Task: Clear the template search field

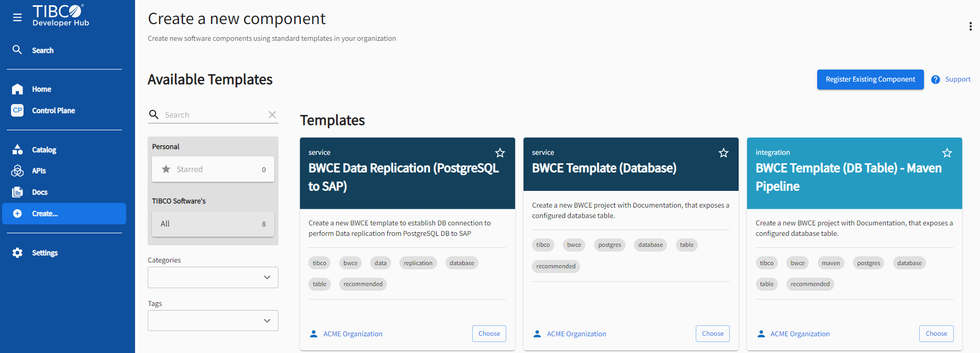Action: click(x=272, y=115)
